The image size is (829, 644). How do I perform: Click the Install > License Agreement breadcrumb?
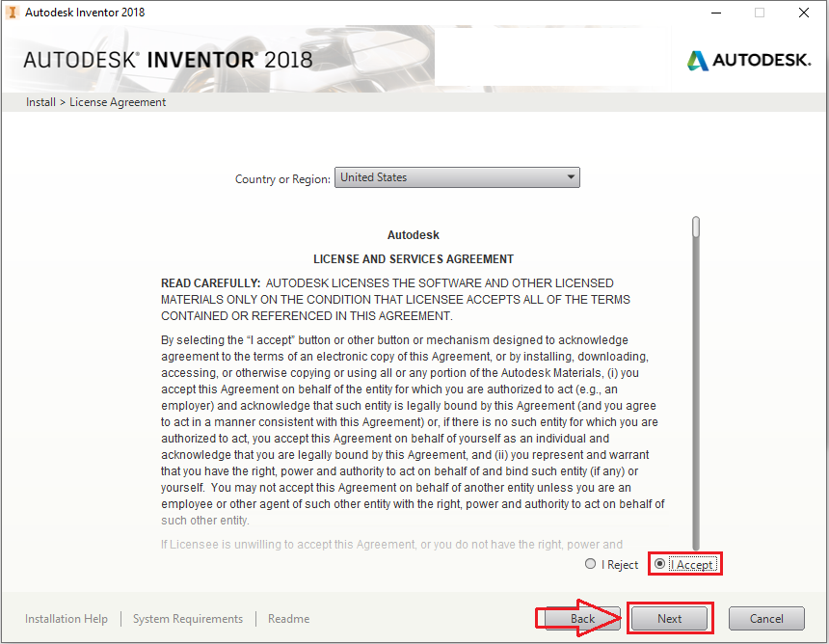(95, 102)
